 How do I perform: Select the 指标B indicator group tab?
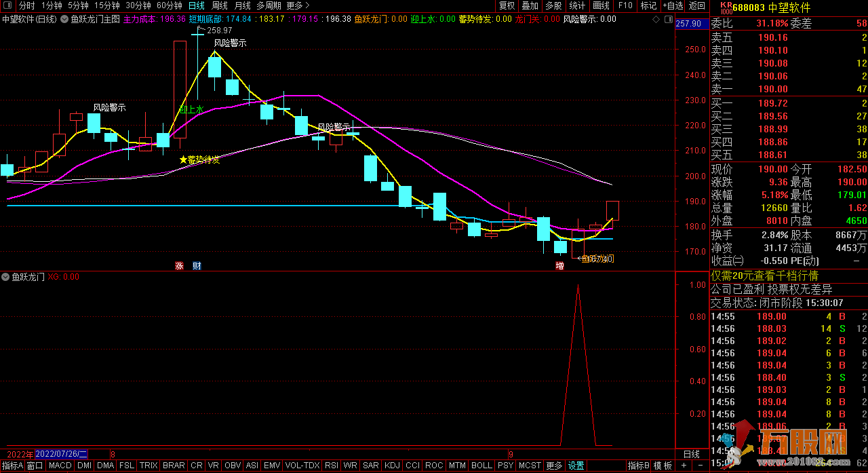click(639, 466)
